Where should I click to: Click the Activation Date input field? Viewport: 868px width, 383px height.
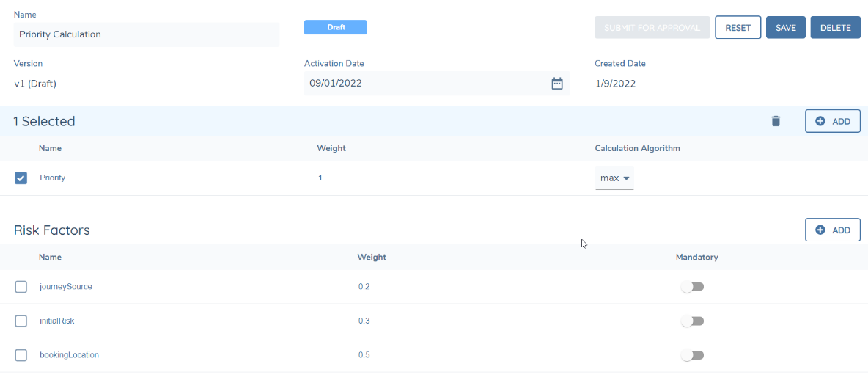[x=425, y=84]
